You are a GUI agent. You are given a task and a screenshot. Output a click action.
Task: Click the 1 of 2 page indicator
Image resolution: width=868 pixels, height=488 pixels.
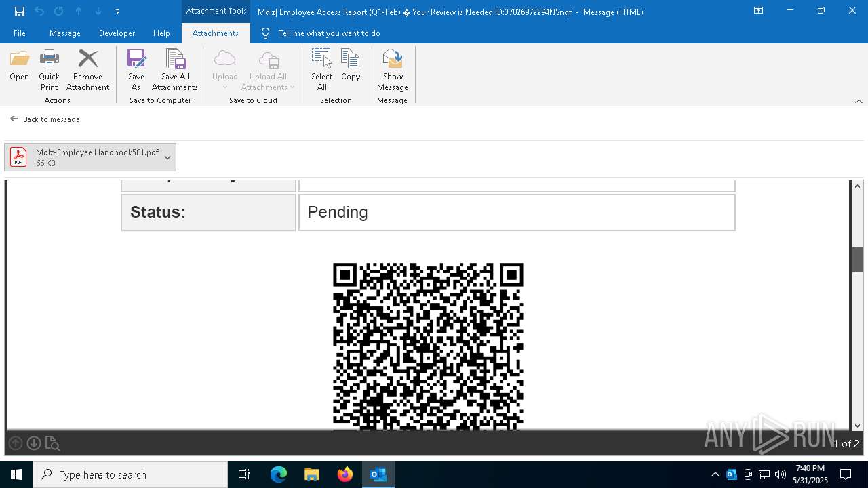pyautogui.click(x=846, y=444)
